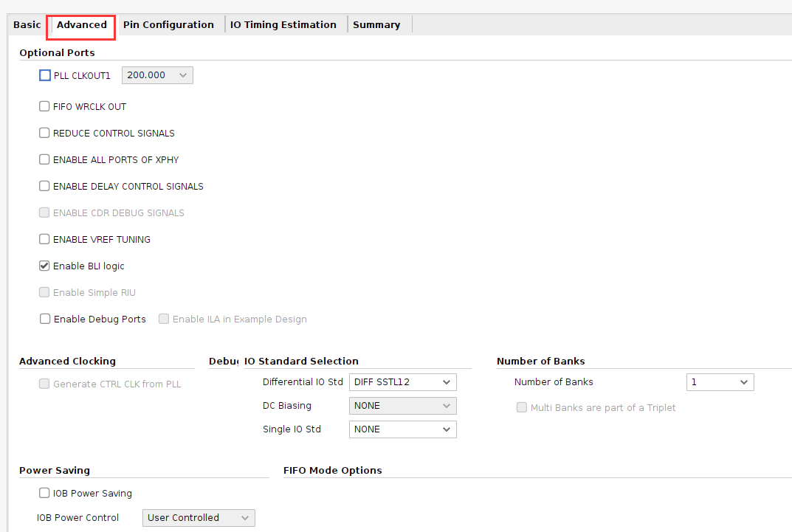The width and height of the screenshot is (792, 532).
Task: Uncheck Enable BLI logic
Action: [x=44, y=266]
